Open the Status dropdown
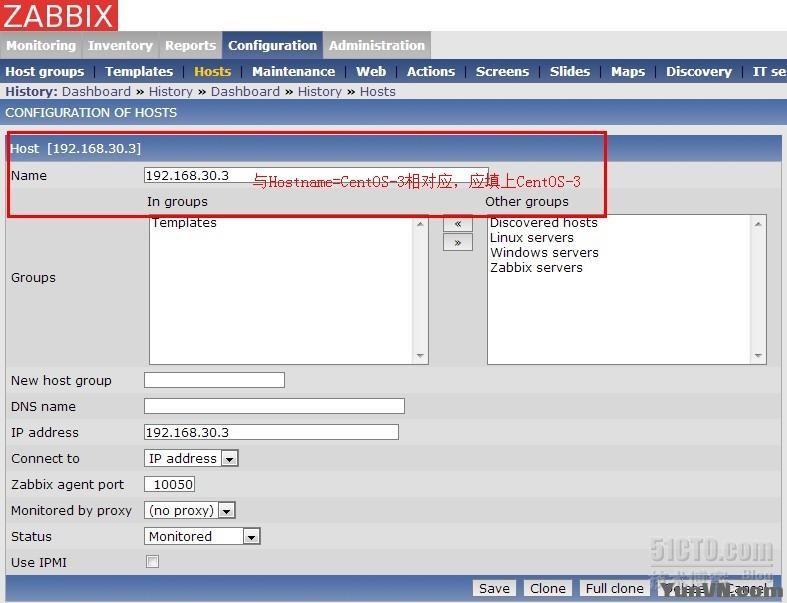The width and height of the screenshot is (787, 603). (x=202, y=536)
